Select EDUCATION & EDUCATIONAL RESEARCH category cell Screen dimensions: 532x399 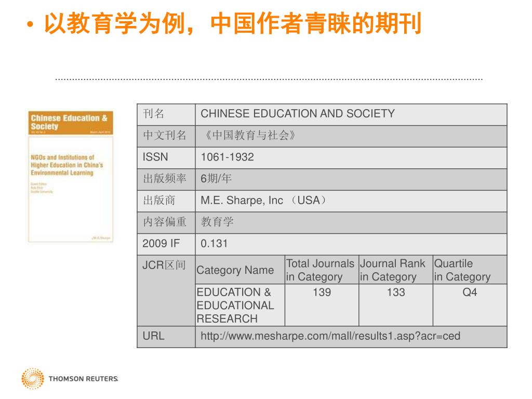click(240, 305)
